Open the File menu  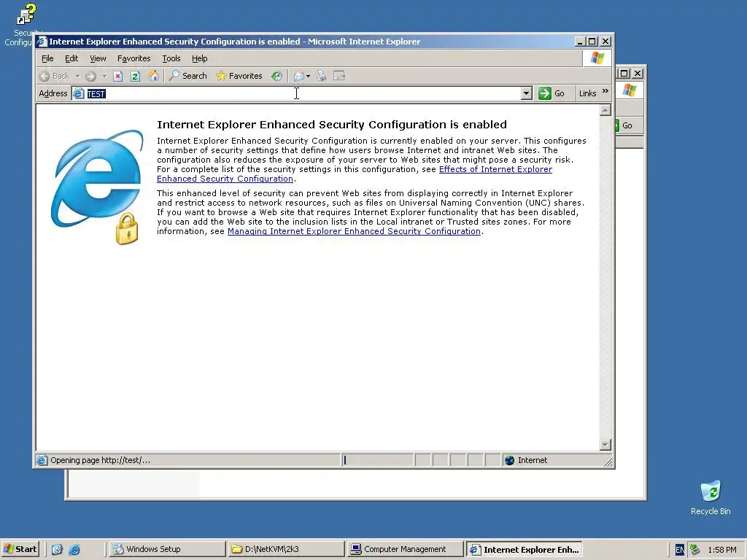(x=47, y=58)
